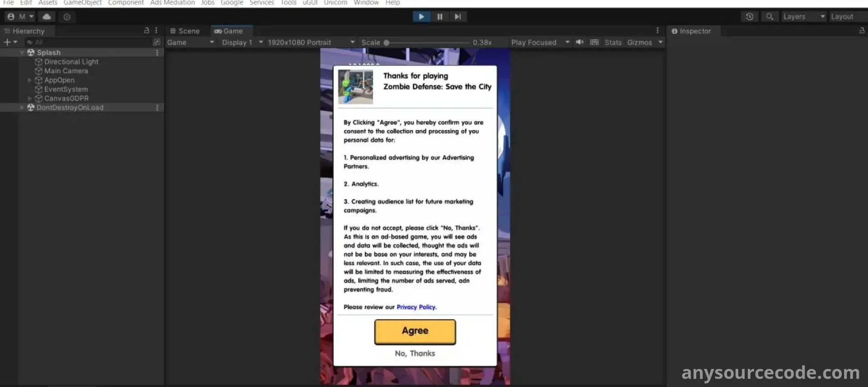
Task: Open the Window menu
Action: point(366,3)
